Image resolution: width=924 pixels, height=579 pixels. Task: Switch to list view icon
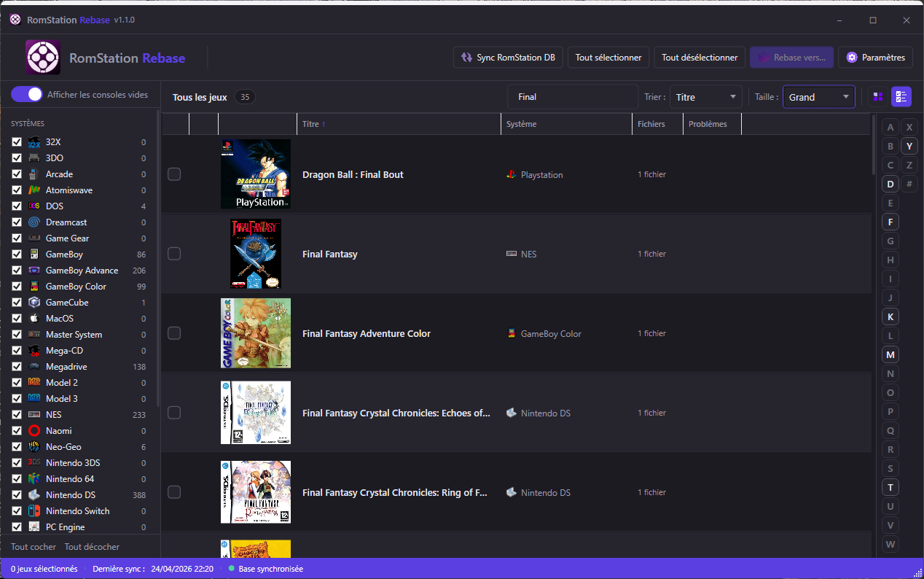901,97
